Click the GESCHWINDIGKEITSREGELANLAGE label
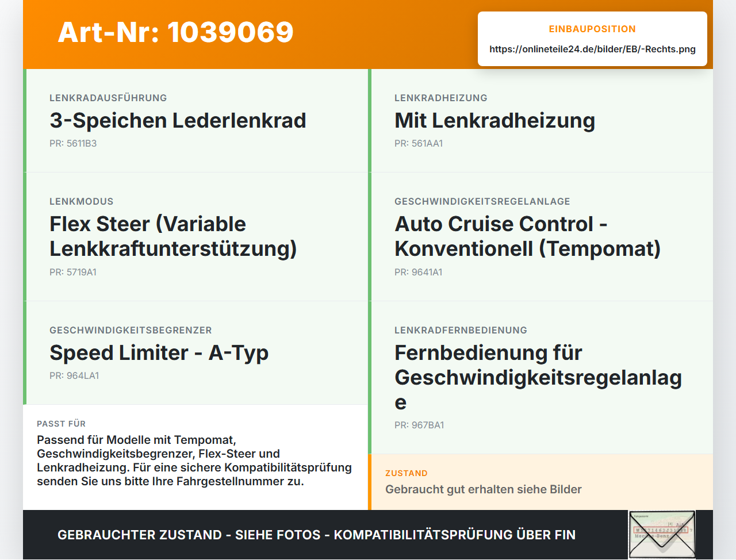This screenshot has width=736, height=560. point(482,201)
